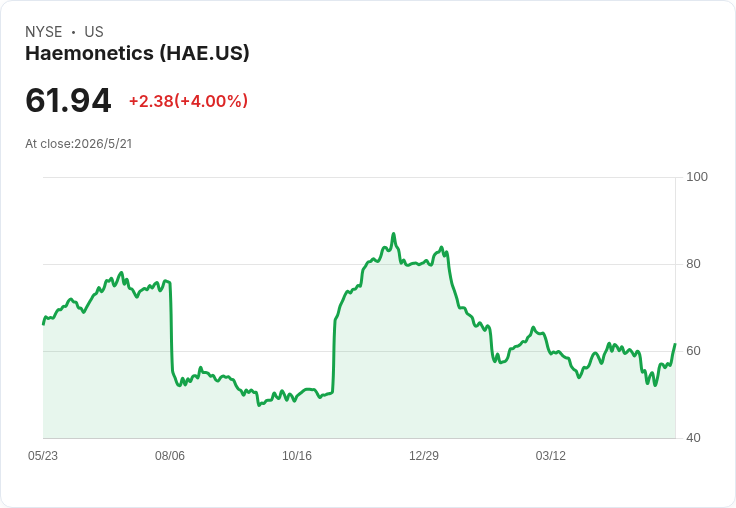
Task: Select the 03/12 date axis label
Action: tap(551, 455)
